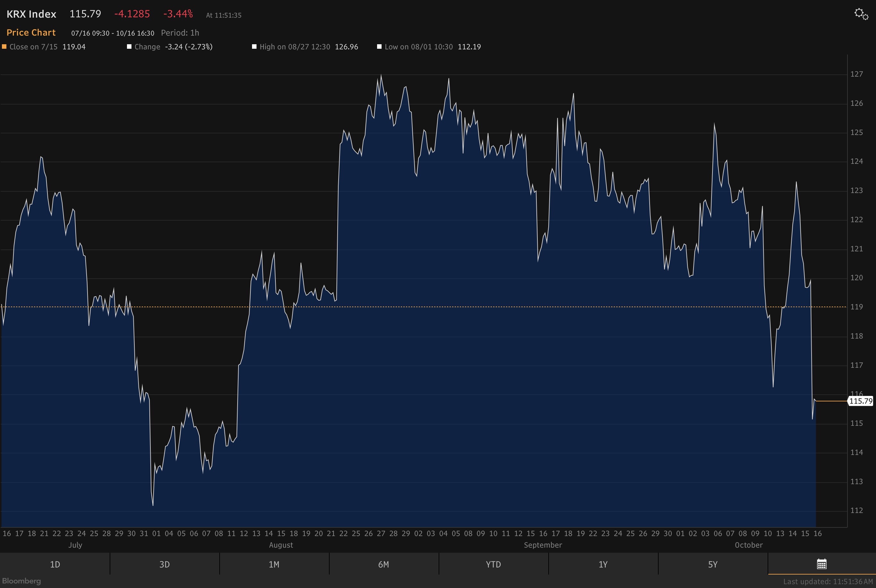
Task: Click the Price Chart title
Action: pos(31,33)
